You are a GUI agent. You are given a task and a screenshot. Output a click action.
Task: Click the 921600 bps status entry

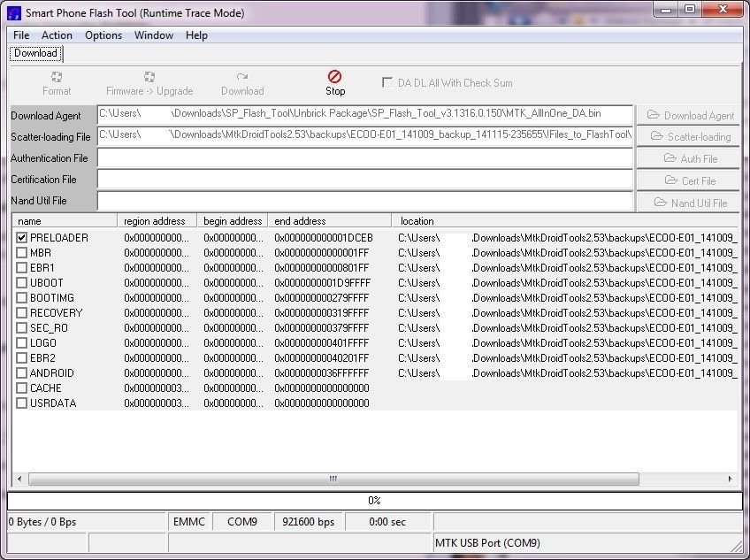pyautogui.click(x=308, y=522)
